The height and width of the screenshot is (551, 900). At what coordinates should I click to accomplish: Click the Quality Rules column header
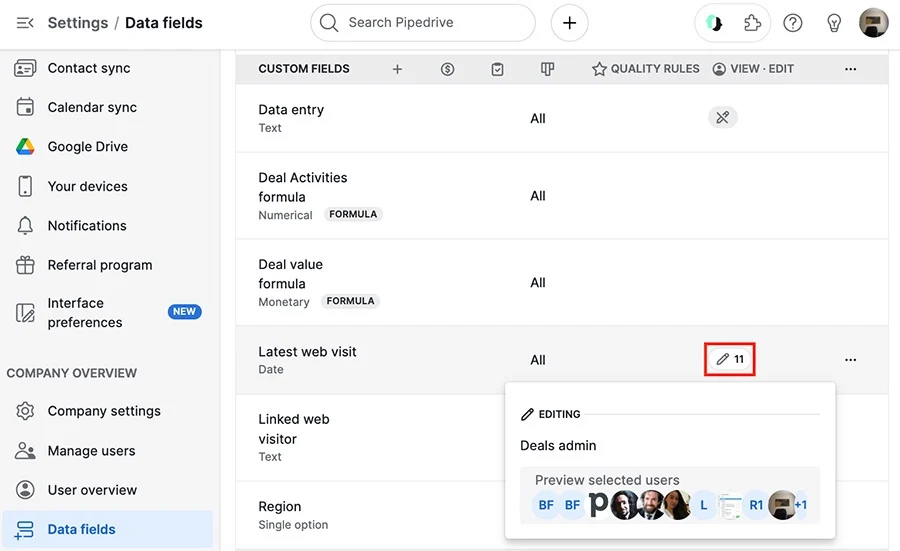(x=646, y=69)
